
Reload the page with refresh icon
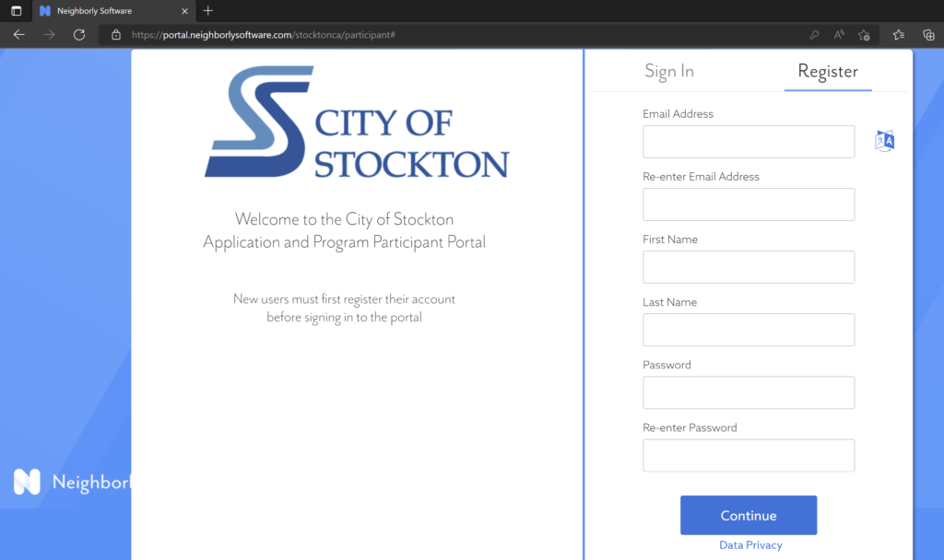79,35
